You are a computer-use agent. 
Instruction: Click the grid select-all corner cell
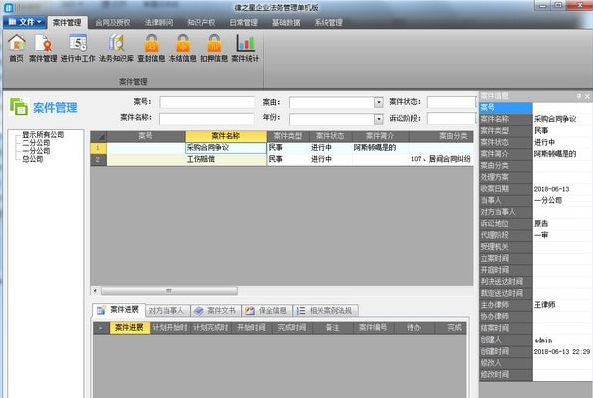click(x=98, y=136)
